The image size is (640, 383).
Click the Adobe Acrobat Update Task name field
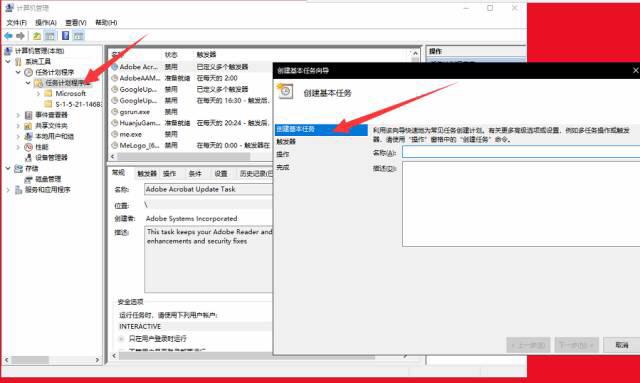pos(208,189)
